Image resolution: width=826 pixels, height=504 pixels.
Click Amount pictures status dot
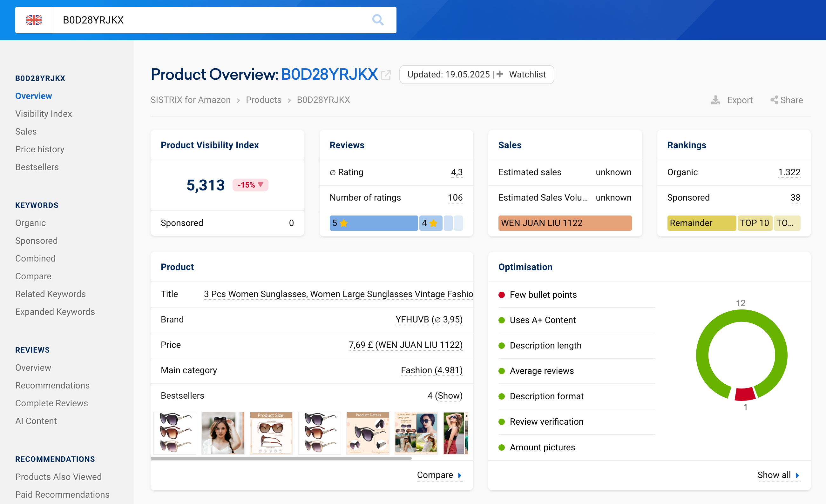[x=502, y=448]
